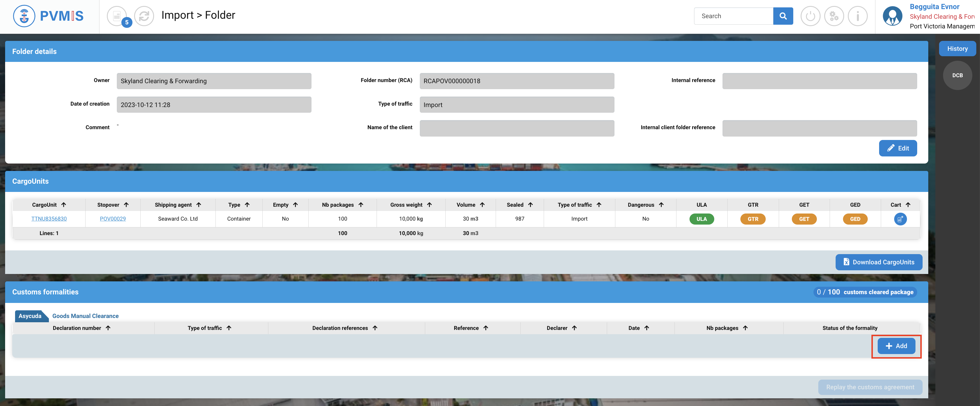Image resolution: width=980 pixels, height=406 pixels.
Task: Click the Status of the formality header
Action: (850, 328)
